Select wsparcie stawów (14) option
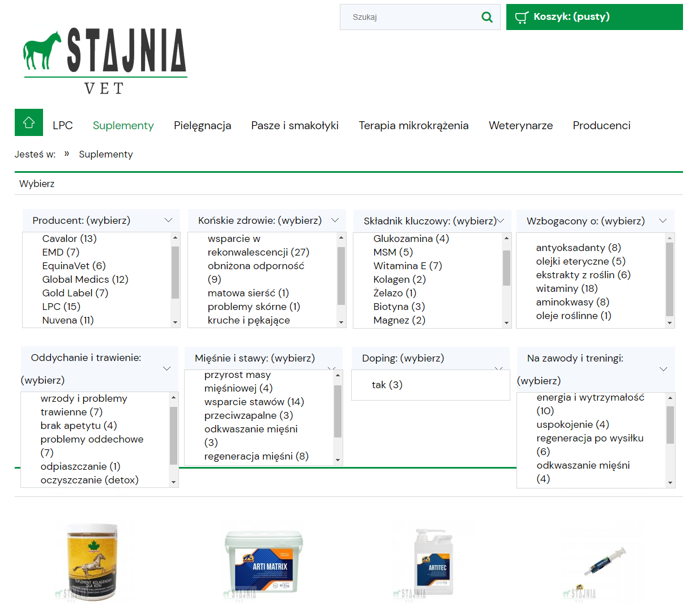Screen dimensions: 700x612 pyautogui.click(x=254, y=402)
